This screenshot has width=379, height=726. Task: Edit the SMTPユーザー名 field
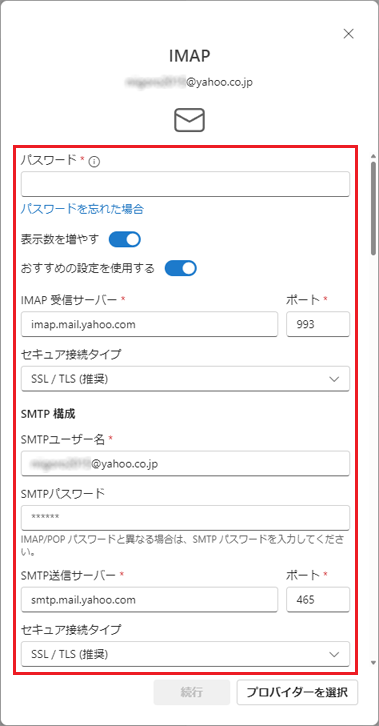pos(185,463)
